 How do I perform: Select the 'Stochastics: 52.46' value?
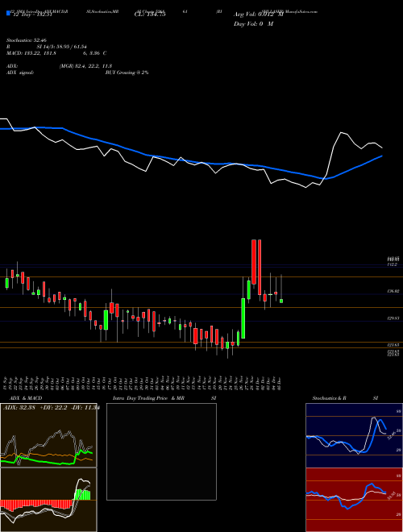(x=26, y=40)
